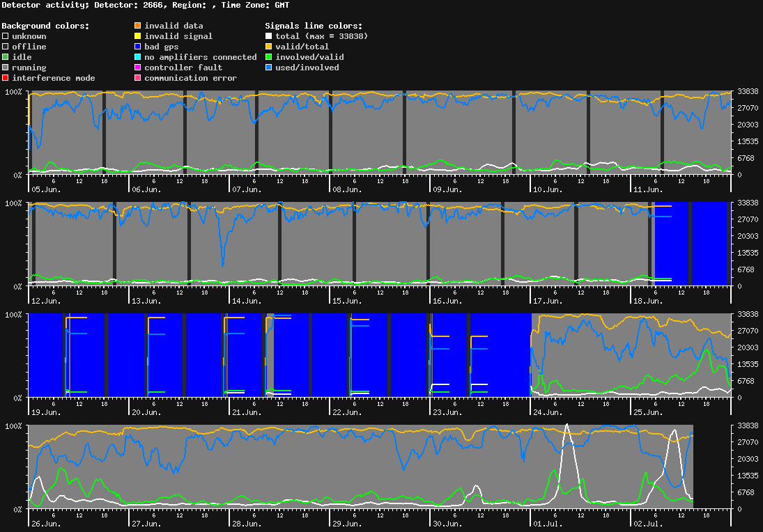Screen dimensions: 763x532
Task: Click the 08.Jun. date label
Action: [x=348, y=189]
